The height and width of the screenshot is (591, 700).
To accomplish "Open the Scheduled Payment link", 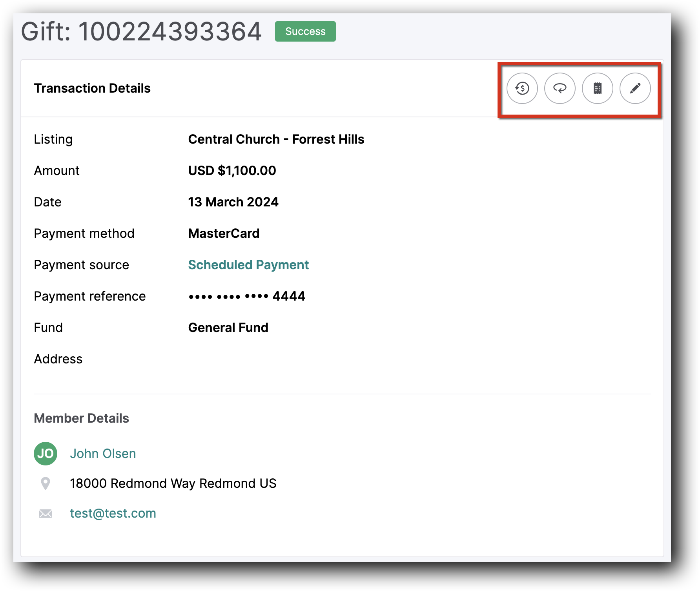I will [248, 265].
